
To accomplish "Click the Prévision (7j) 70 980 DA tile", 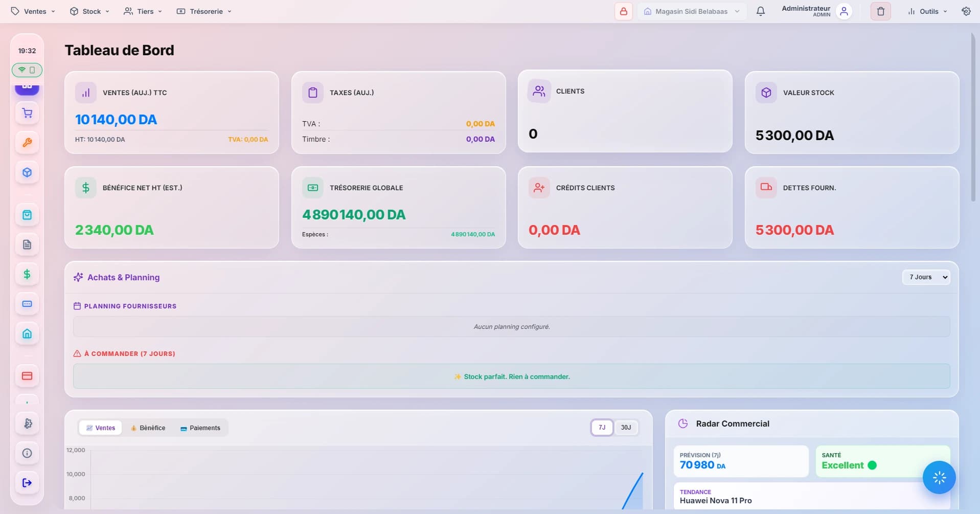I will 741,461.
